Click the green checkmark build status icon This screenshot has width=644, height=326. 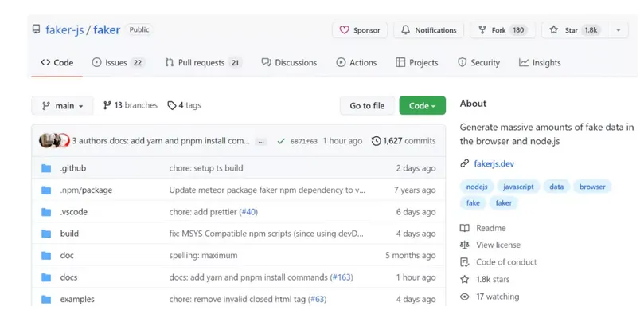281,141
